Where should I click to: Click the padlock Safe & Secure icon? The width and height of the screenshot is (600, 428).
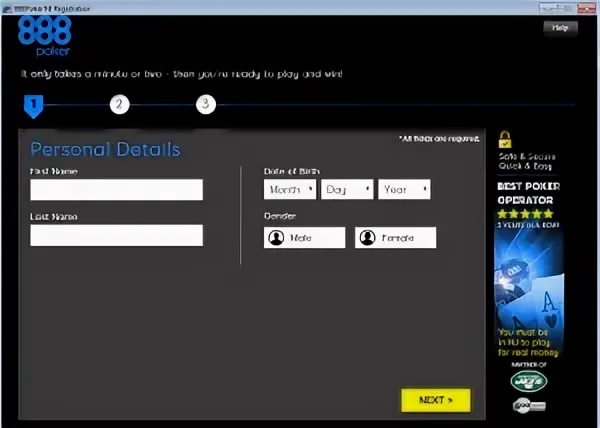505,140
